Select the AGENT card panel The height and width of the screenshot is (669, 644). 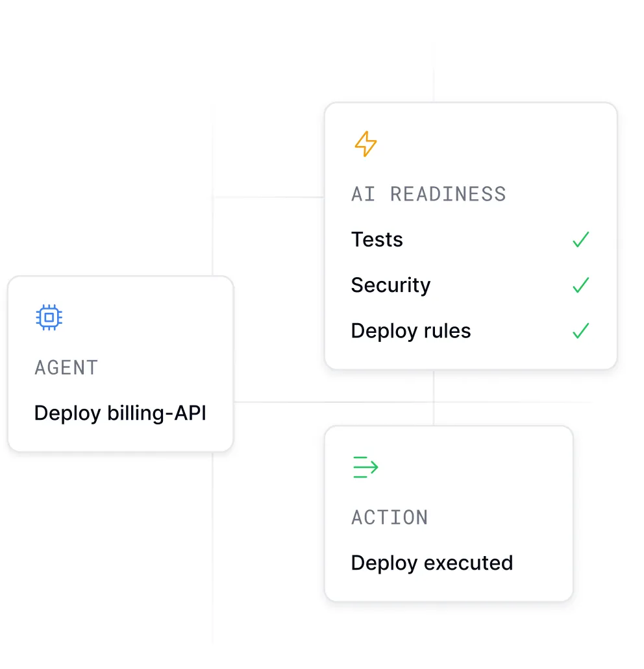[x=119, y=363]
